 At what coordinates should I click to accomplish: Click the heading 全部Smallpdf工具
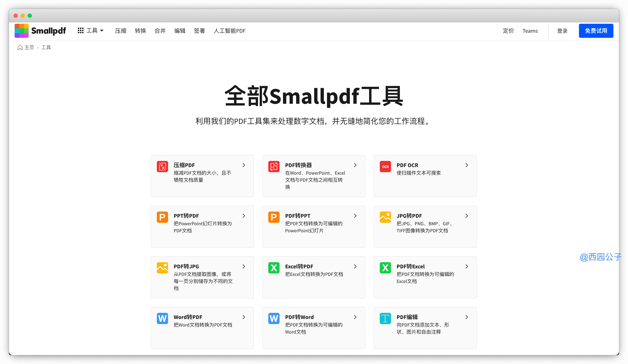tap(314, 96)
